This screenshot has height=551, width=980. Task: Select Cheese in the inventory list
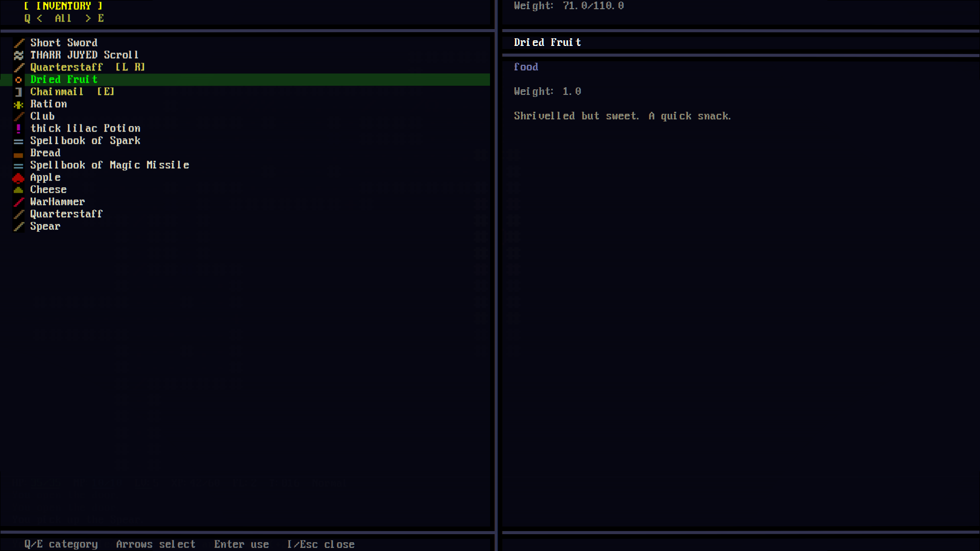point(245,190)
